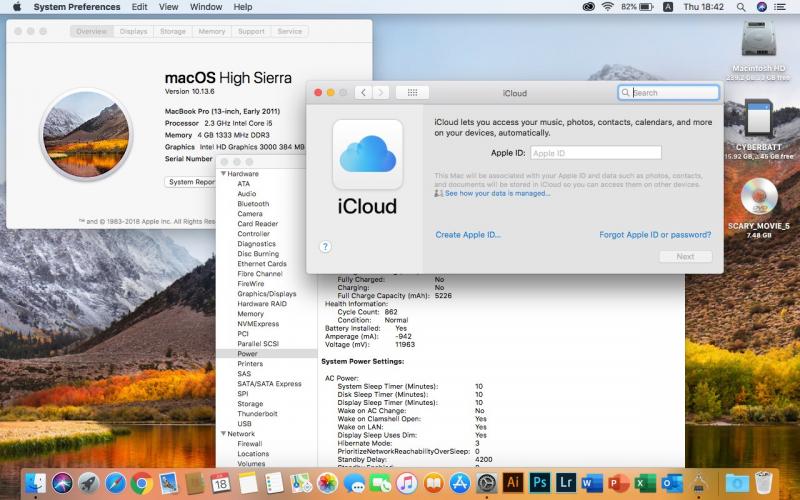The width and height of the screenshot is (800, 500).
Task: Open the SCARY_MOVIE_5 DVD on desktop
Action: tap(759, 197)
